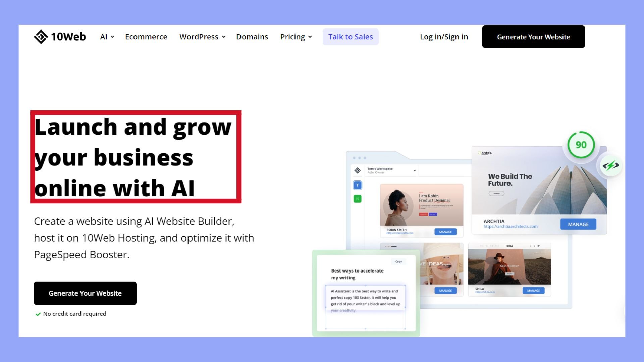Click 'Launch and grow your business' headline
Screen dimensions: 644x362
133,157
